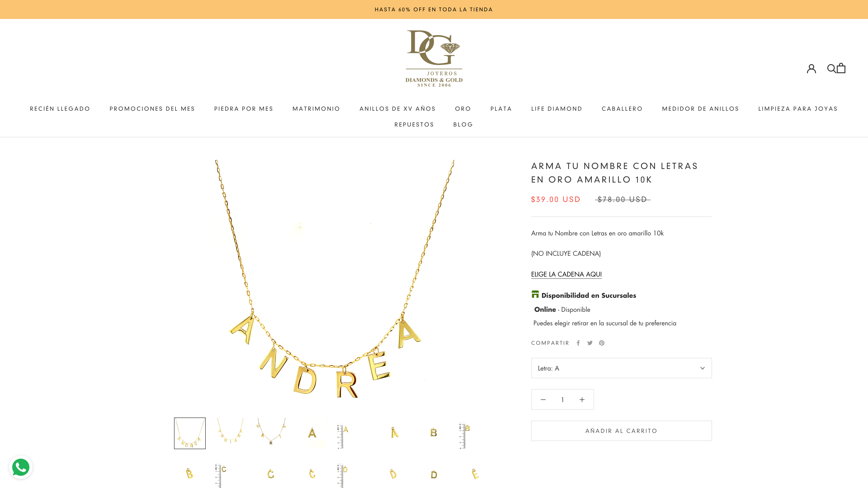Open the Letra: A dropdown

621,368
